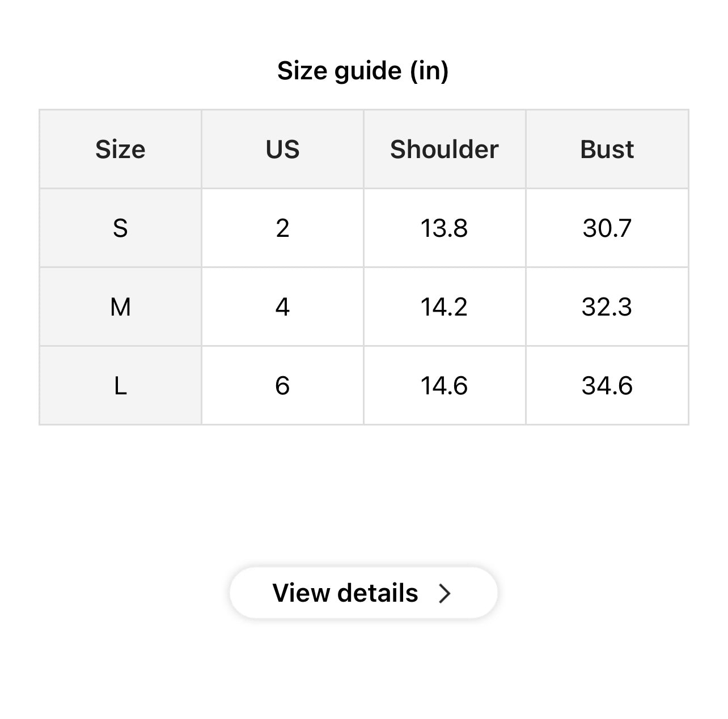Click the 32.3 bust value
728x719 pixels.
607,307
